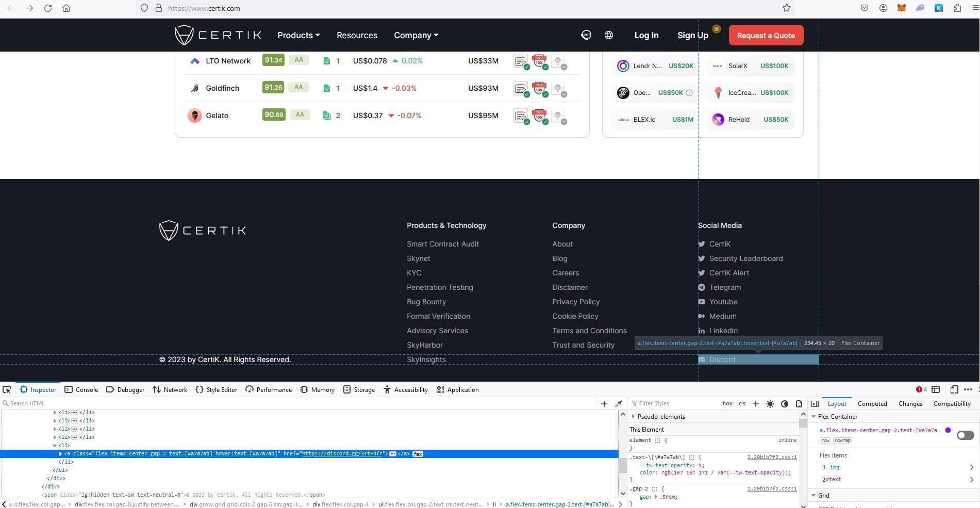Click the create new node plus icon
980x508 pixels.
point(604,404)
